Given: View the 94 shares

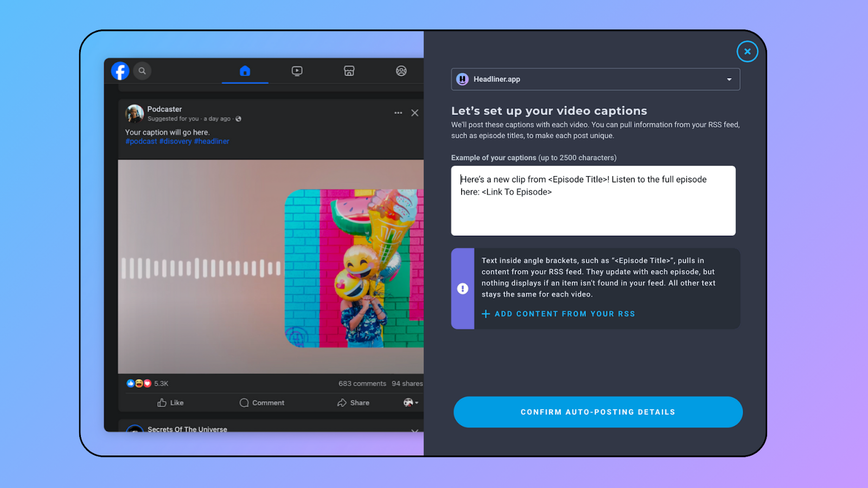Looking at the screenshot, I should [407, 383].
